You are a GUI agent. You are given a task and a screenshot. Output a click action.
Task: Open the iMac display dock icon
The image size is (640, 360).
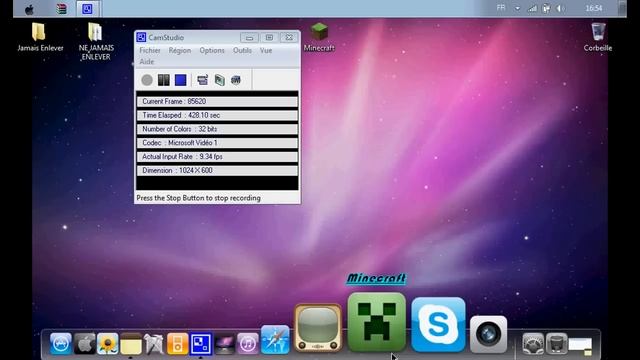pos(224,344)
